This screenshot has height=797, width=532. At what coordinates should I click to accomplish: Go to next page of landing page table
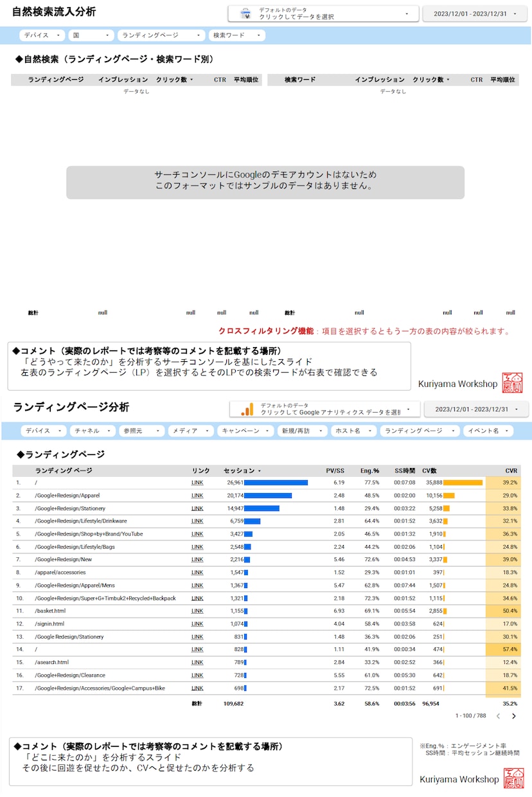tap(513, 716)
